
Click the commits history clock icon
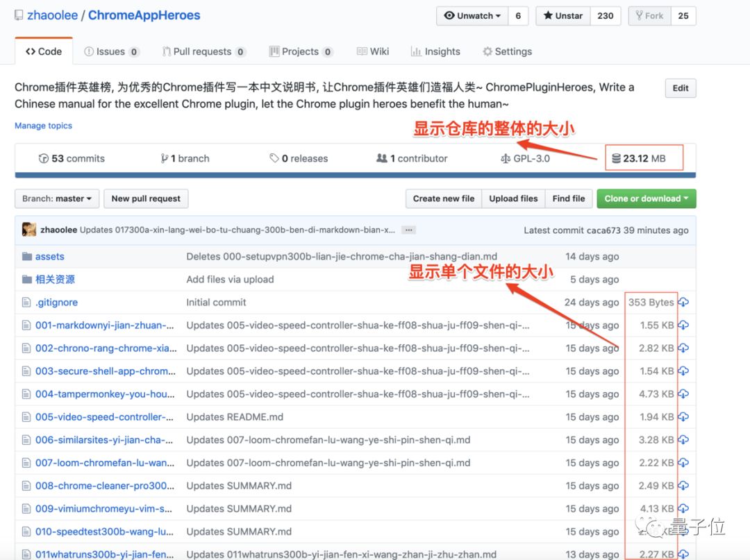point(44,158)
